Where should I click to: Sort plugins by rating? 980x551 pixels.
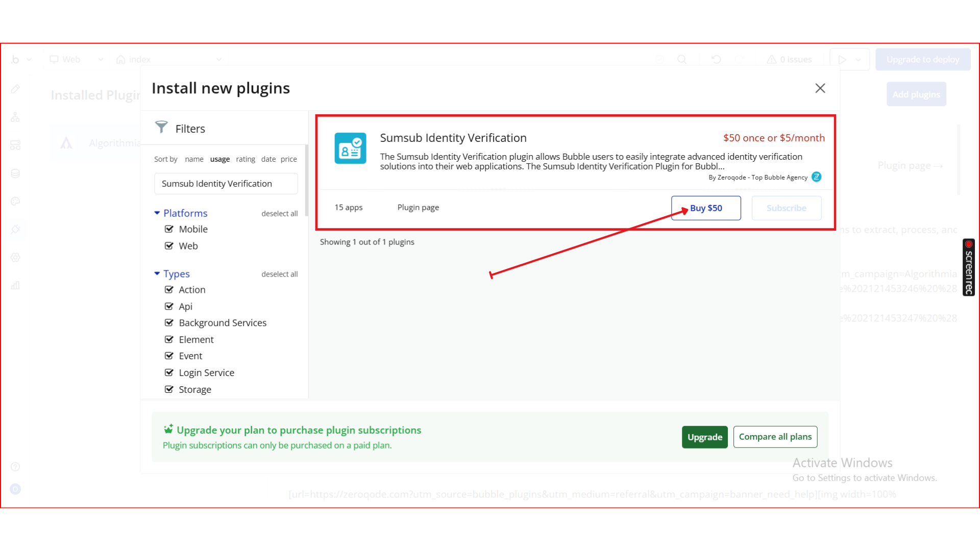(x=246, y=159)
